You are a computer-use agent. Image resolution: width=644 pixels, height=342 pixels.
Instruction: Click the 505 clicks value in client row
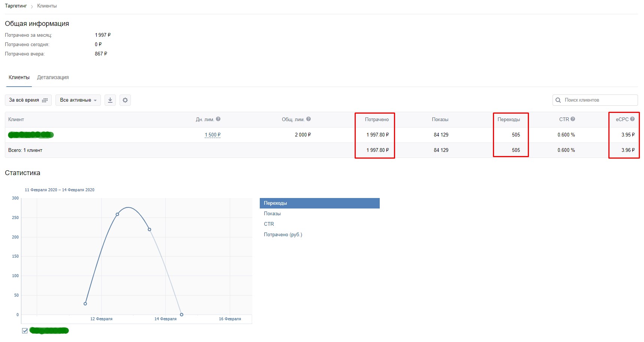click(x=516, y=135)
